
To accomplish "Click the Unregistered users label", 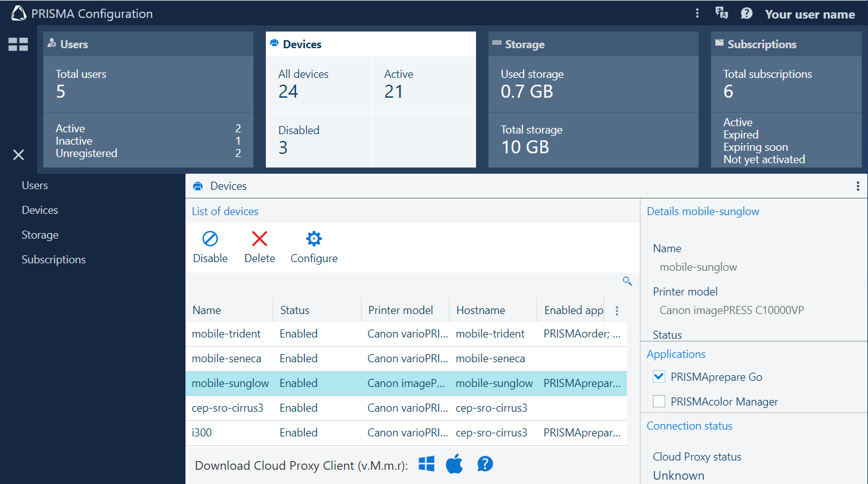I will pyautogui.click(x=87, y=153).
